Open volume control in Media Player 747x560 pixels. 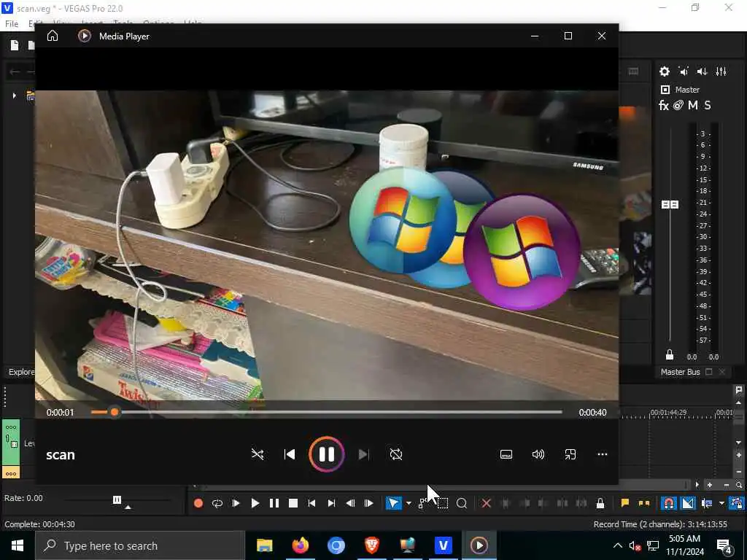pyautogui.click(x=538, y=454)
